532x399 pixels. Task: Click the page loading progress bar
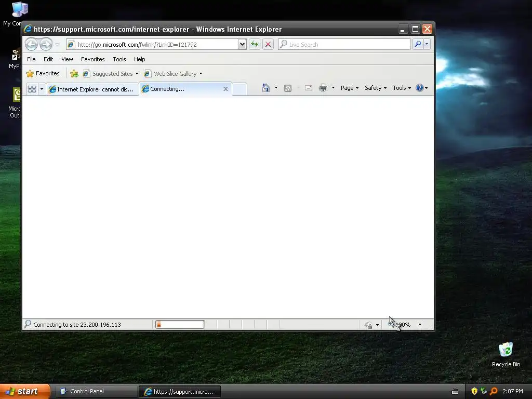(x=180, y=325)
